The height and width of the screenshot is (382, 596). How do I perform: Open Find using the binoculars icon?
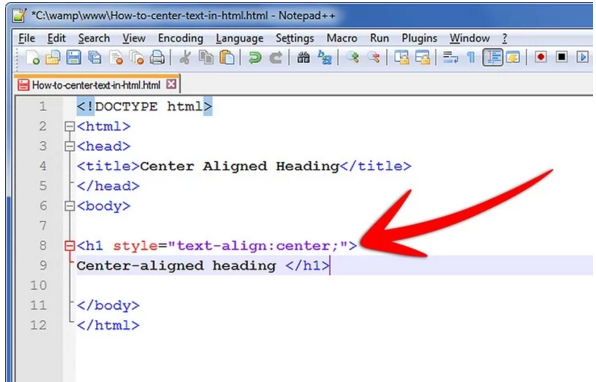[303, 58]
